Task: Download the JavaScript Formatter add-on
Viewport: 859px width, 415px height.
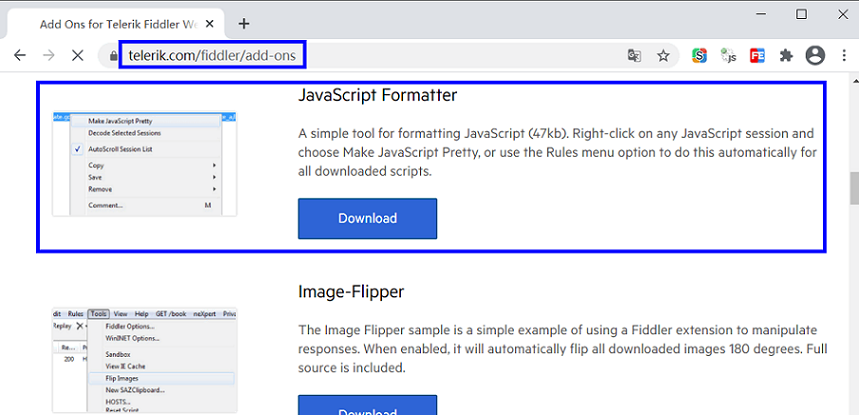Action: pos(368,218)
